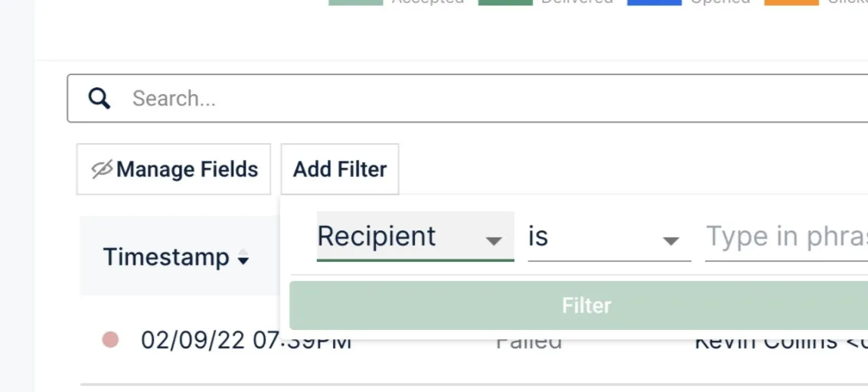Apply with the green Filter button
The height and width of the screenshot is (392, 868).
pyautogui.click(x=579, y=305)
